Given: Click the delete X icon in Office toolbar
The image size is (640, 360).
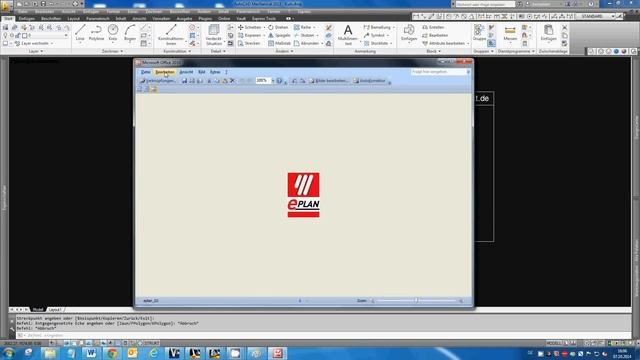Looking at the screenshot, I should 232,81.
